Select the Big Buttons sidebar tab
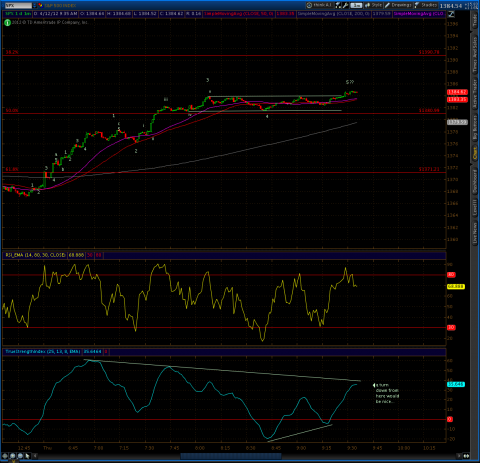 [475, 127]
